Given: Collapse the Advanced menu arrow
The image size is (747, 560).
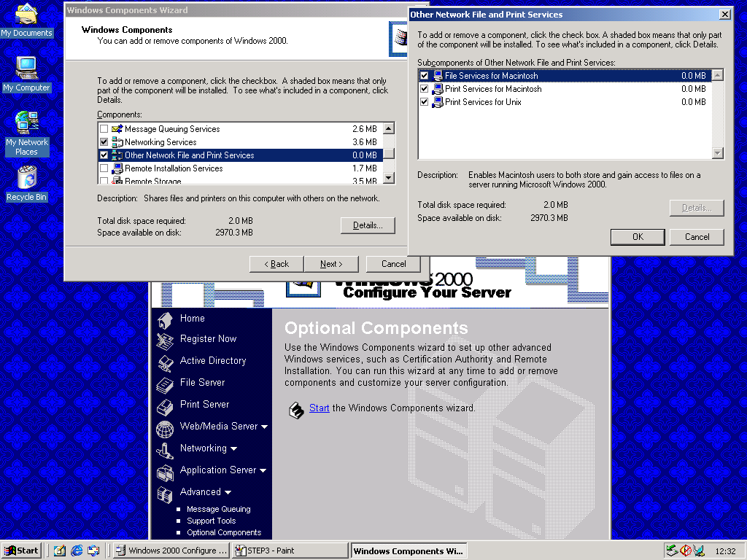Looking at the screenshot, I should pyautogui.click(x=228, y=492).
